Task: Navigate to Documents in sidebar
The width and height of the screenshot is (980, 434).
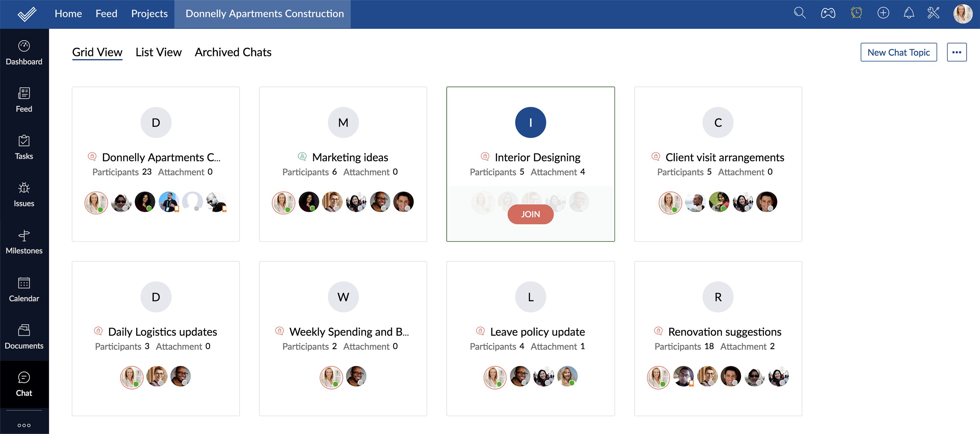Action: click(24, 336)
